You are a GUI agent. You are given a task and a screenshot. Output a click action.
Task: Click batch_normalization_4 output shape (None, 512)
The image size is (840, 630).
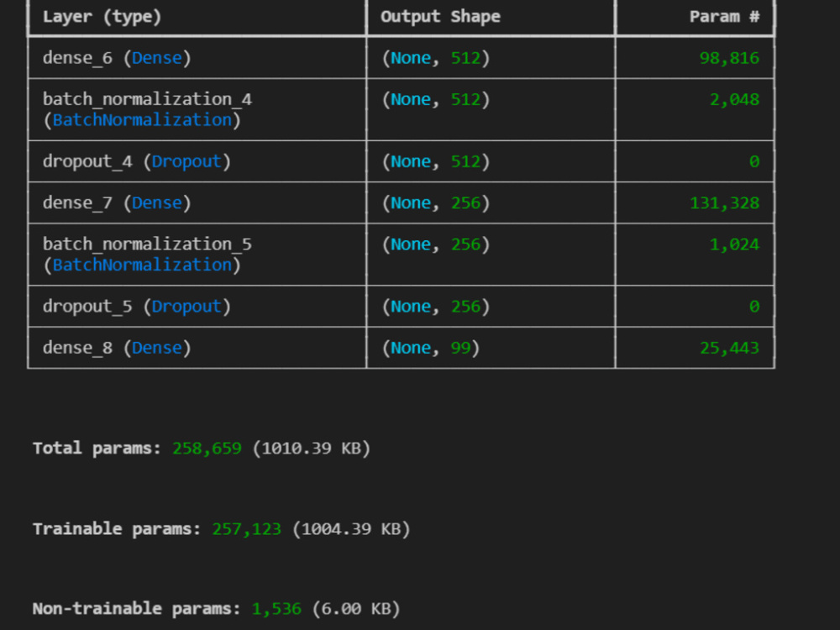coord(435,100)
